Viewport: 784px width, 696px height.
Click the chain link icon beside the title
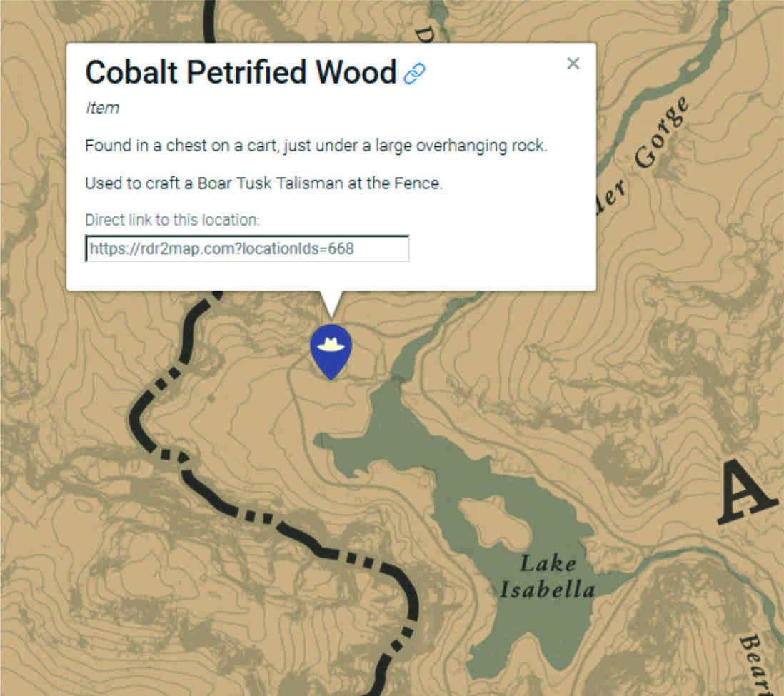click(x=414, y=74)
